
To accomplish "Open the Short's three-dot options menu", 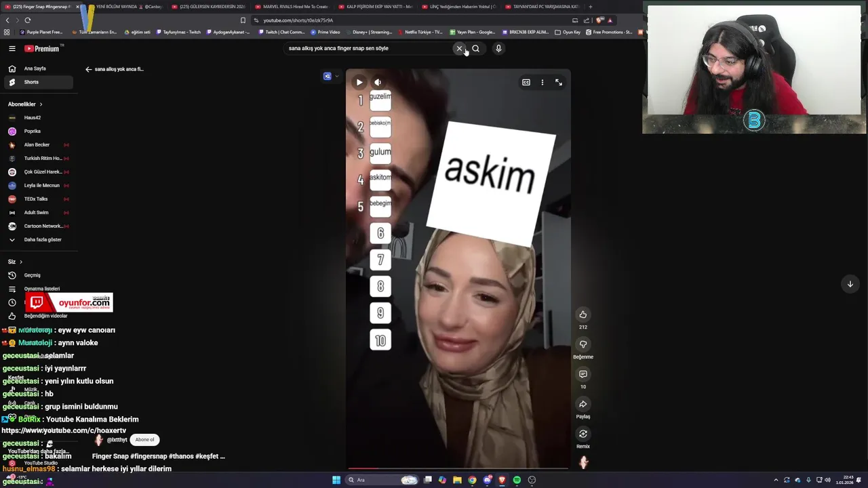I will [x=542, y=82].
